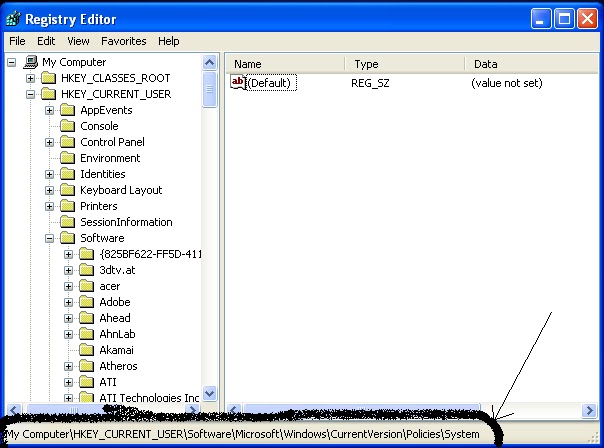Viewport: 604px width, 448px height.
Task: Click the SessionInformation folder icon
Action: (x=68, y=222)
